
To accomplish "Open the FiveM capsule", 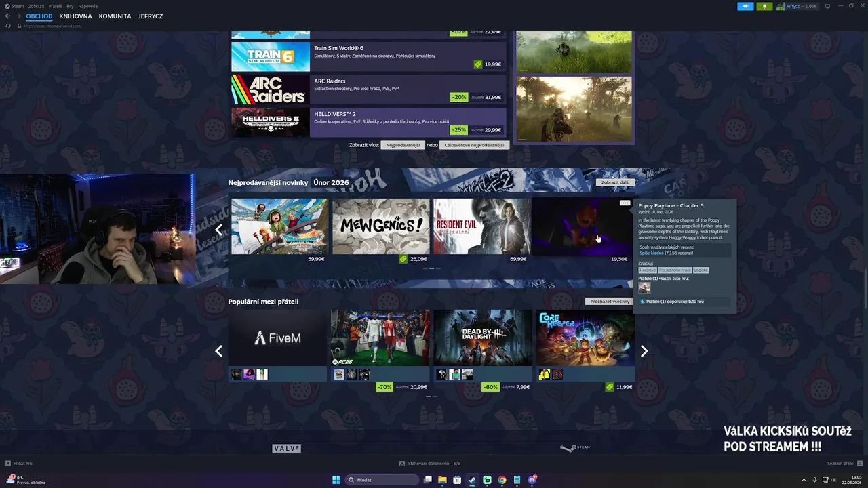I will coord(277,338).
